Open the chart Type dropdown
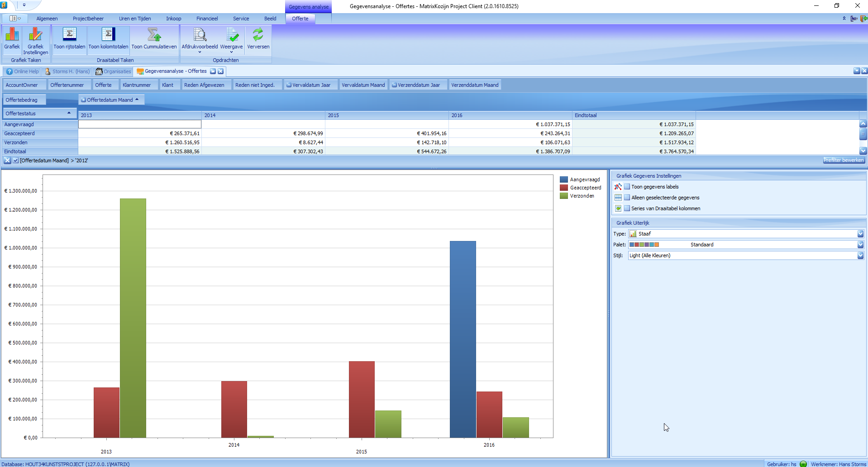 [x=860, y=234]
